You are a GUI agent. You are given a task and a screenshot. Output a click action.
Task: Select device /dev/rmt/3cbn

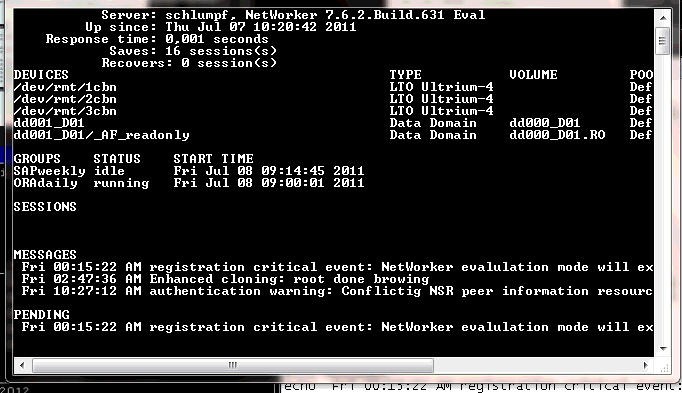click(x=65, y=111)
